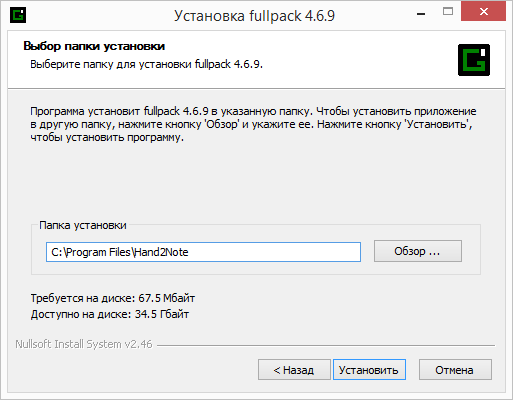The width and height of the screenshot is (513, 400).
Task: Click the installer description paragraph text
Action: [x=253, y=124]
